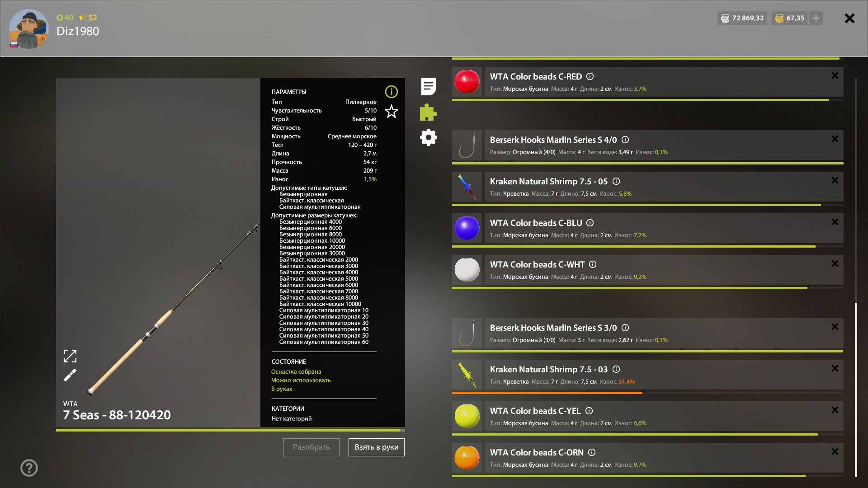Remove WTA Color beads C-WHT

(x=835, y=263)
